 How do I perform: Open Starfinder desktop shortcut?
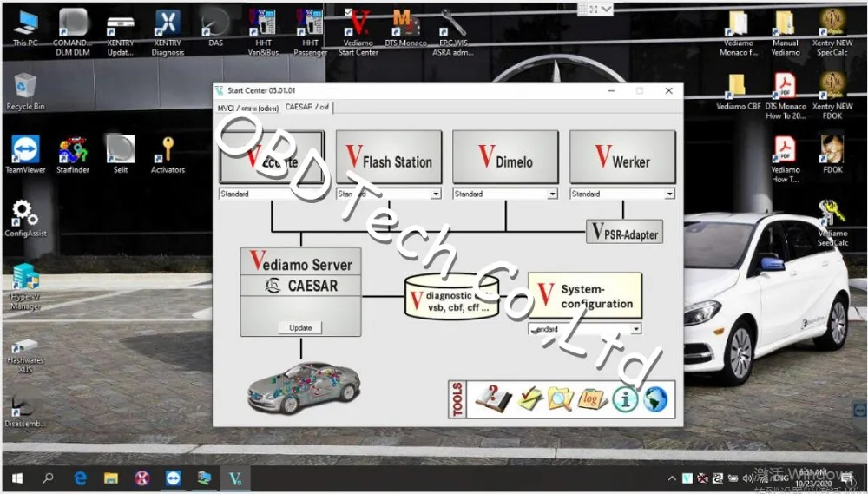(73, 155)
